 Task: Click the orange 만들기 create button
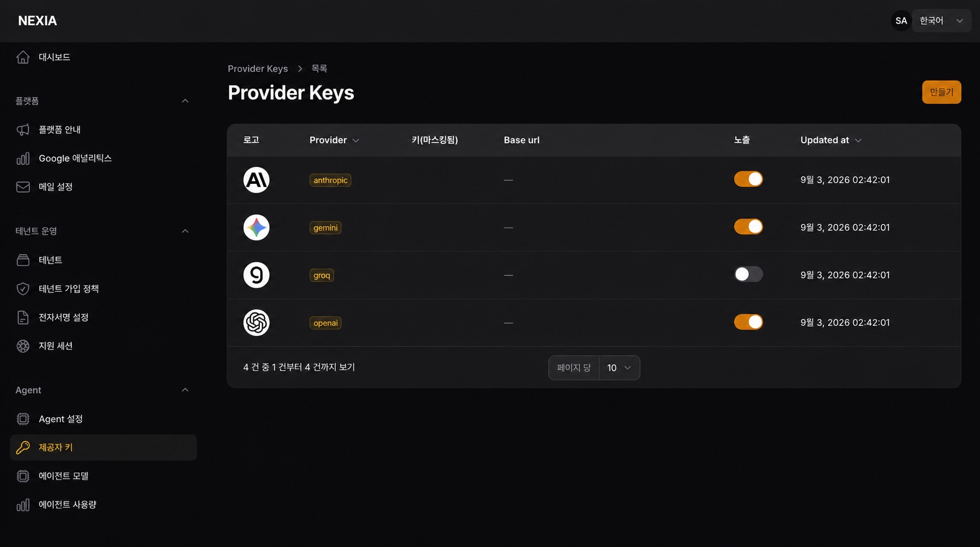tap(941, 92)
